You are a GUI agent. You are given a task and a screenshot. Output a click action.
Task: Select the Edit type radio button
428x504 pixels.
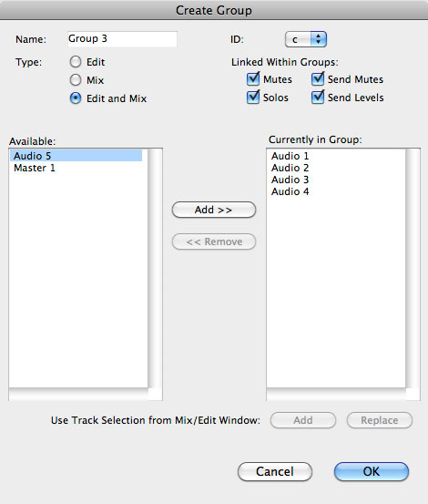click(x=76, y=62)
